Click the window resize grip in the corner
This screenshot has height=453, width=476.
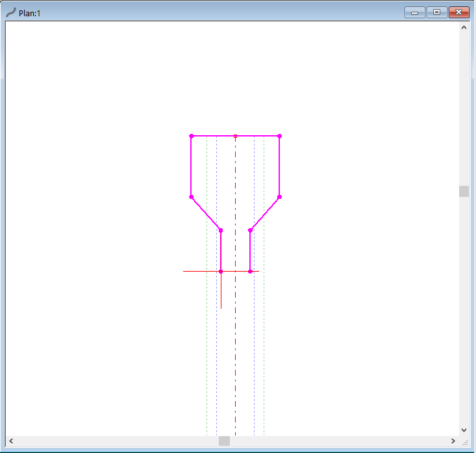tap(465, 443)
